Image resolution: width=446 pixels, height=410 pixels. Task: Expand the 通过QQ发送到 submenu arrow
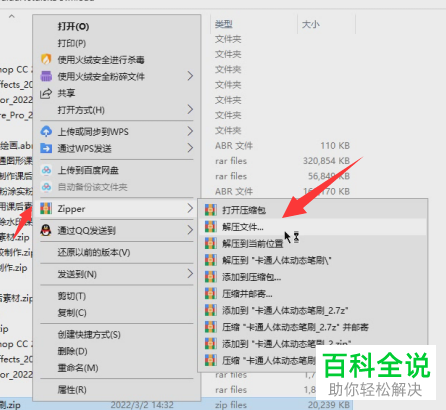(x=190, y=230)
